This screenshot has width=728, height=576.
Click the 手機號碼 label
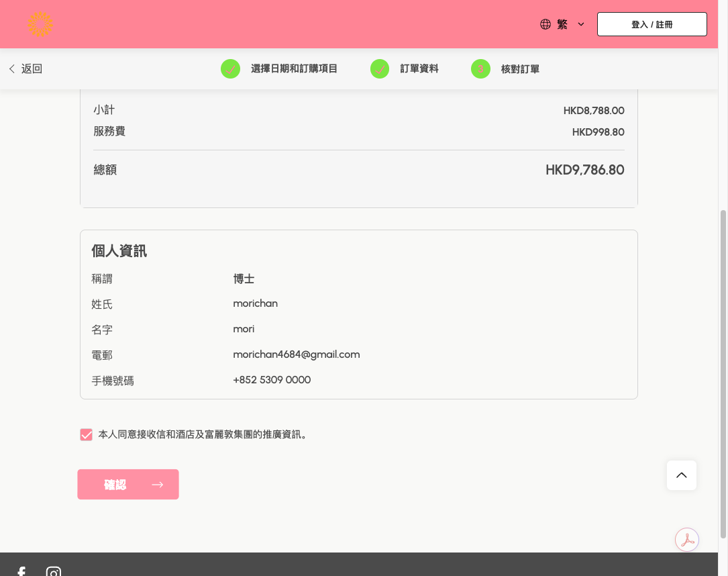tap(113, 381)
